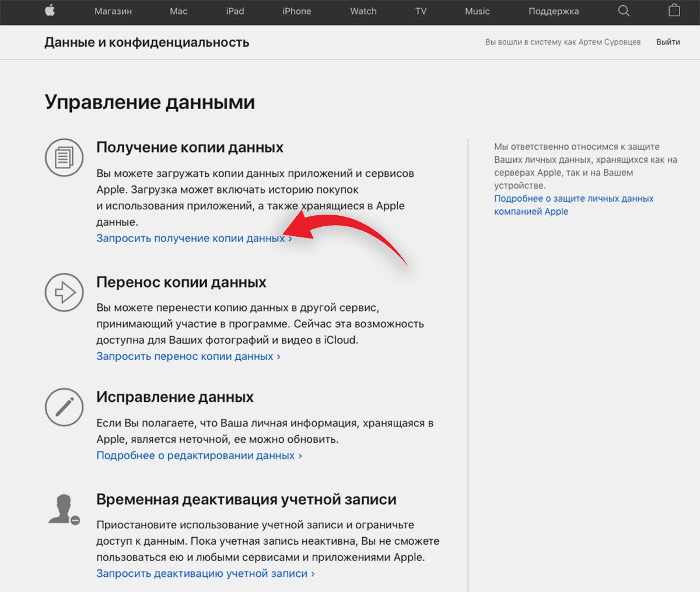Click Запросить перенос копии данных link
This screenshot has height=592, width=700.
click(188, 356)
